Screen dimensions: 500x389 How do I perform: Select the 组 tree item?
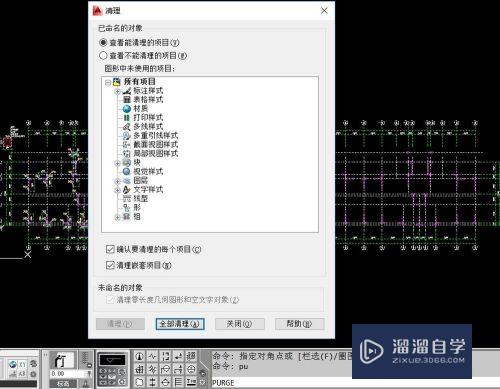coord(137,216)
